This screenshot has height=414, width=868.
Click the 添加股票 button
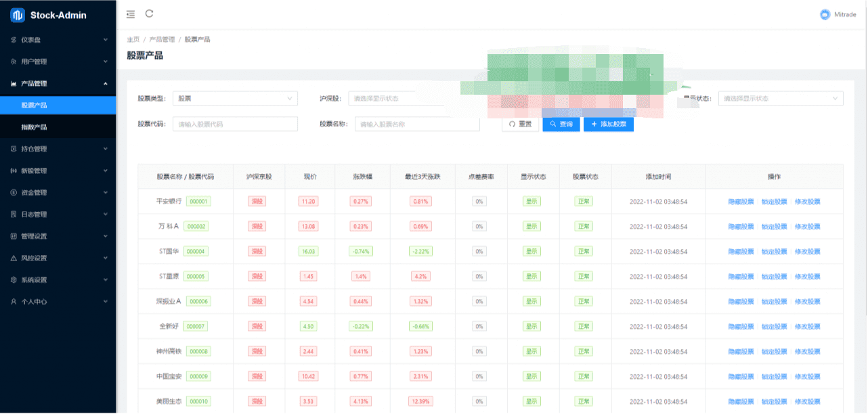pyautogui.click(x=609, y=124)
